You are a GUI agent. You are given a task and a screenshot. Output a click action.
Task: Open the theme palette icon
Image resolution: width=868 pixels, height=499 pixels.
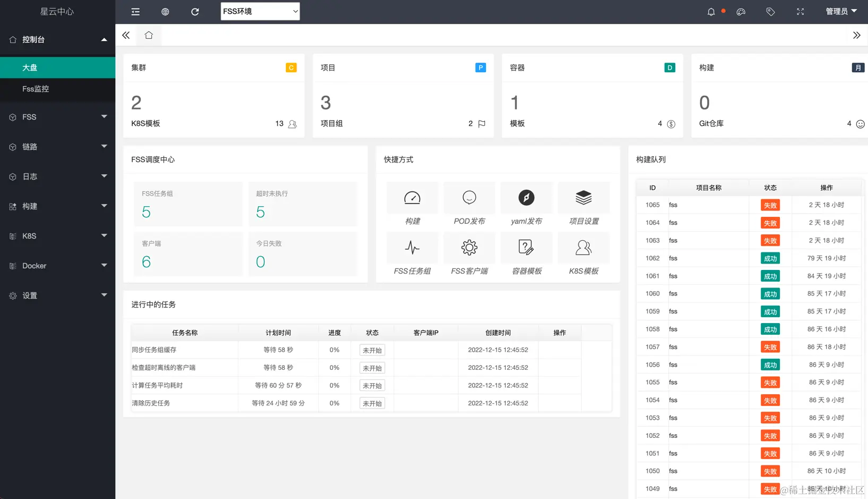[741, 12]
